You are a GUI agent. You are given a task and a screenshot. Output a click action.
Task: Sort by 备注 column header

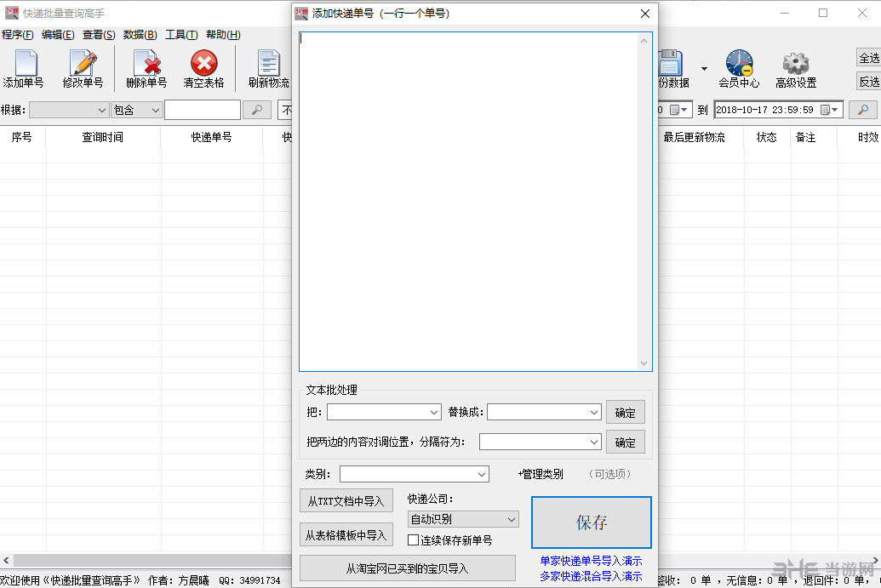806,137
